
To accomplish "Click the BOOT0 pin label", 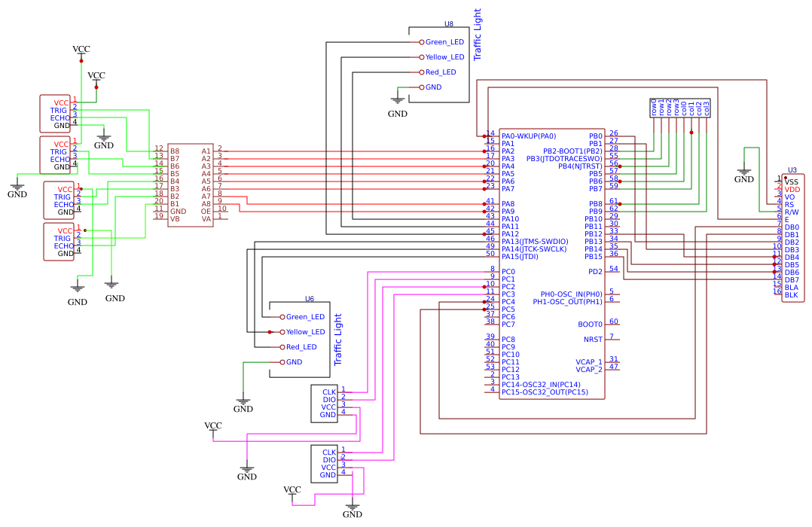I will tap(591, 324).
